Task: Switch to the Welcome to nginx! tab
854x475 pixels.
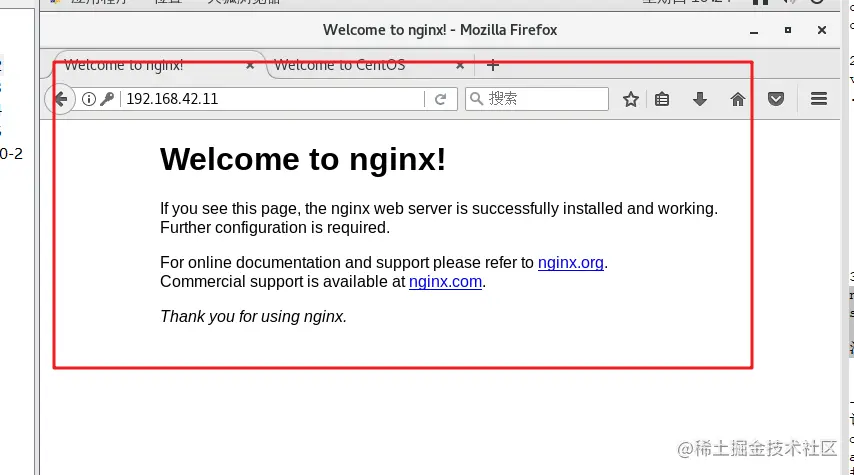Action: [160, 65]
